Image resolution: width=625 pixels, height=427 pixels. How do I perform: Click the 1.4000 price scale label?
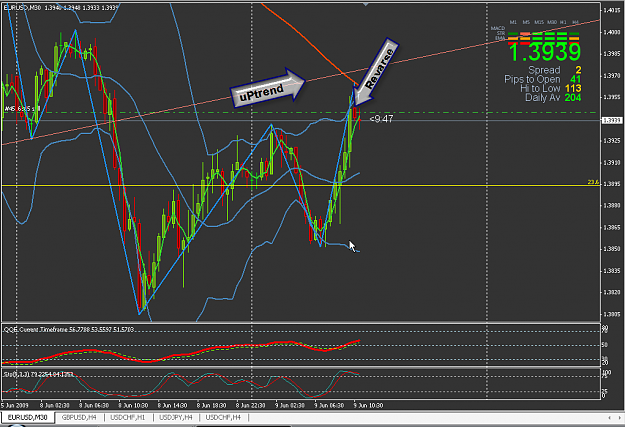click(612, 32)
